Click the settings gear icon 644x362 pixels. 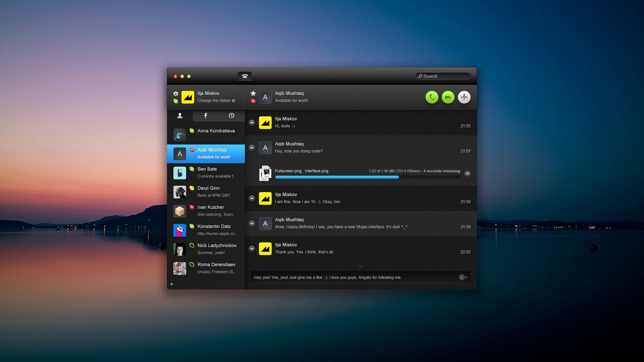tap(176, 93)
